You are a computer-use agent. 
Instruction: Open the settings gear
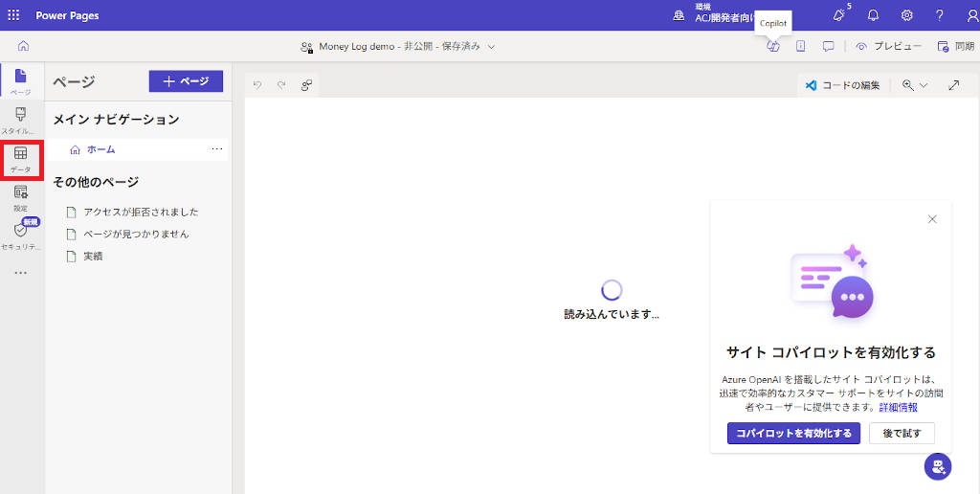[906, 15]
